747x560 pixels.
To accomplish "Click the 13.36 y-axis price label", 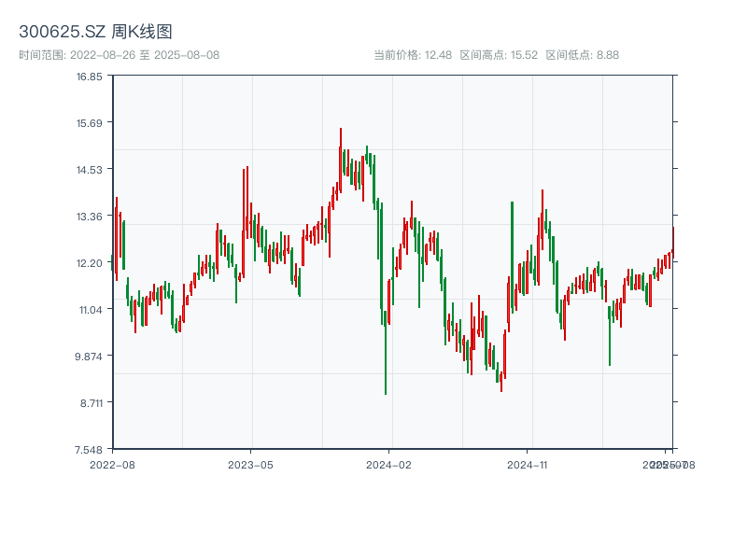I will pyautogui.click(x=90, y=217).
